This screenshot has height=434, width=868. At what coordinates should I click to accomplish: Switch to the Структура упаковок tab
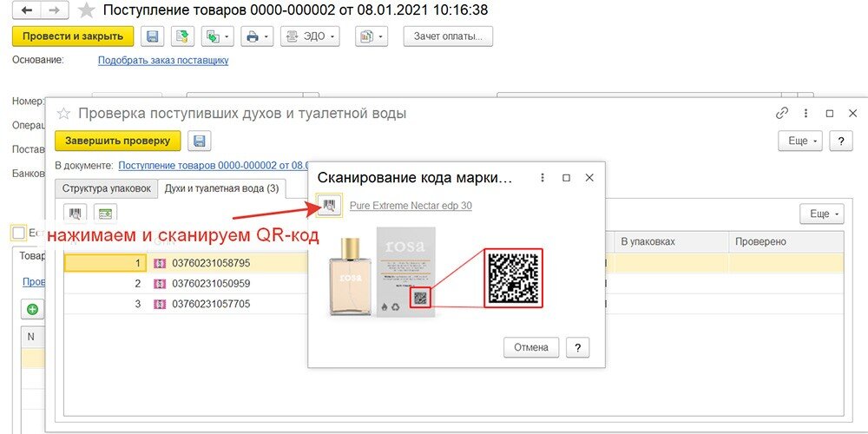106,188
